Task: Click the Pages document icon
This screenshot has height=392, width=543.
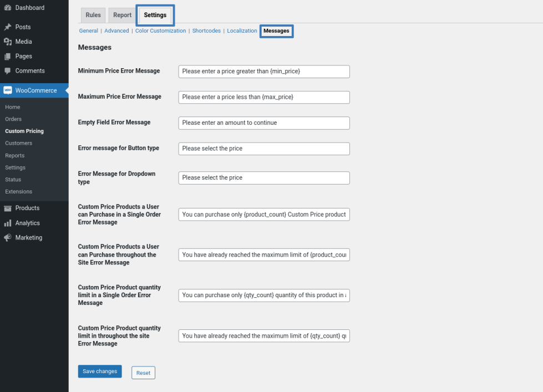Action: click(x=8, y=57)
